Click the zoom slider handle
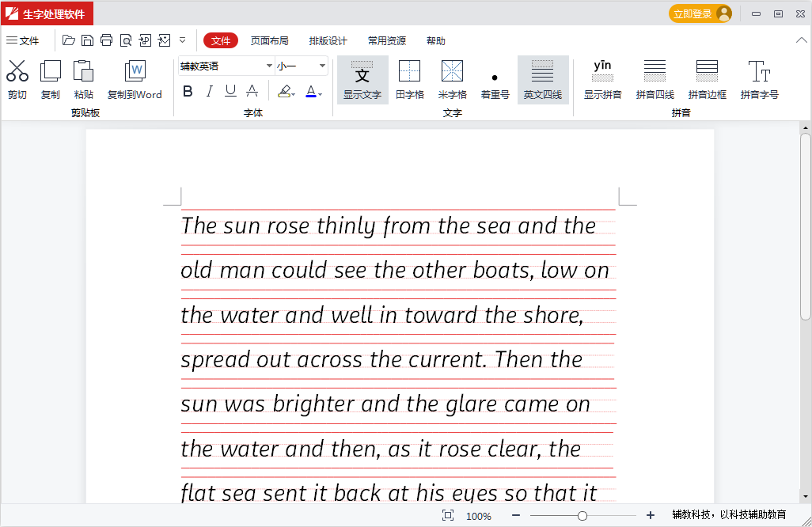 [582, 516]
